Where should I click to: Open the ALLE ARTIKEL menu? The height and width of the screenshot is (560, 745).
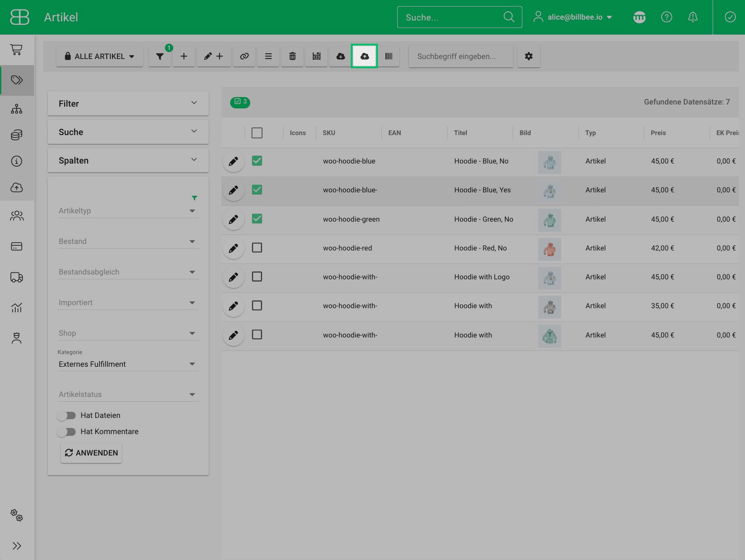pos(99,56)
